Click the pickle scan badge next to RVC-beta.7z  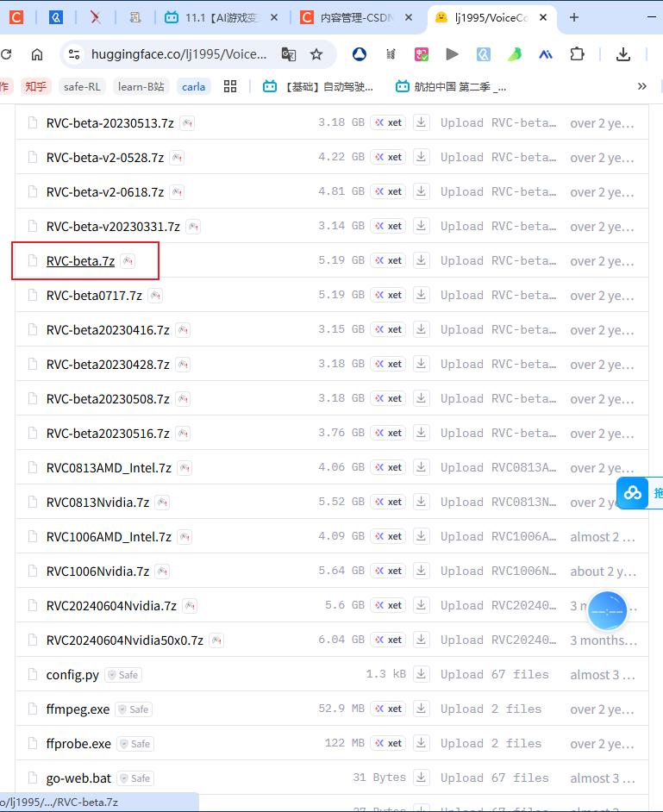pyautogui.click(x=128, y=261)
